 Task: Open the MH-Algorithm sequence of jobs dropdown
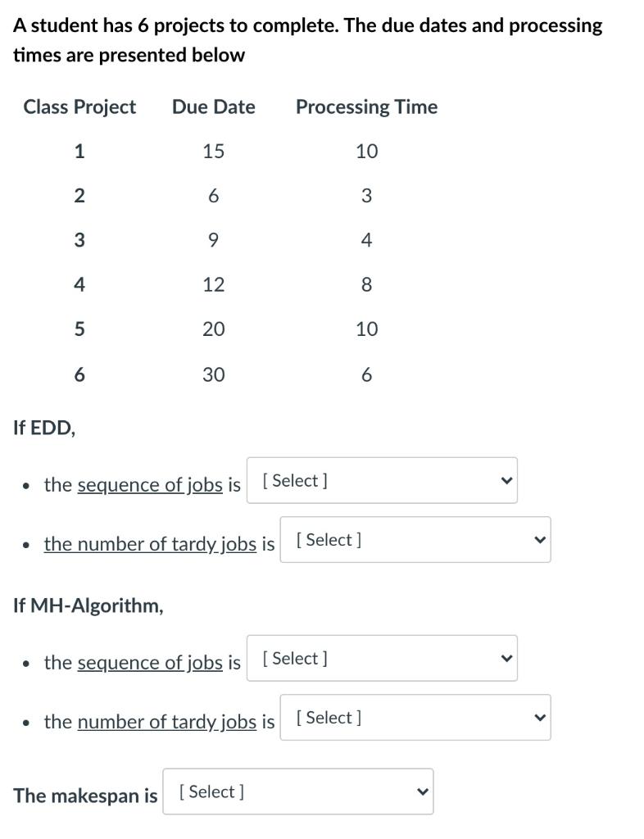pyautogui.click(x=381, y=658)
